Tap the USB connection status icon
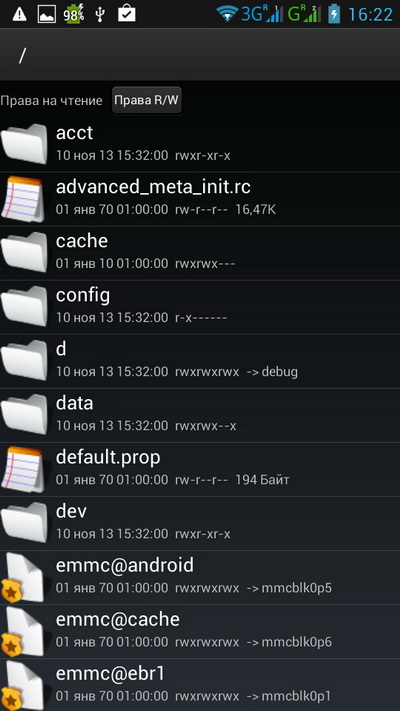 click(x=101, y=15)
